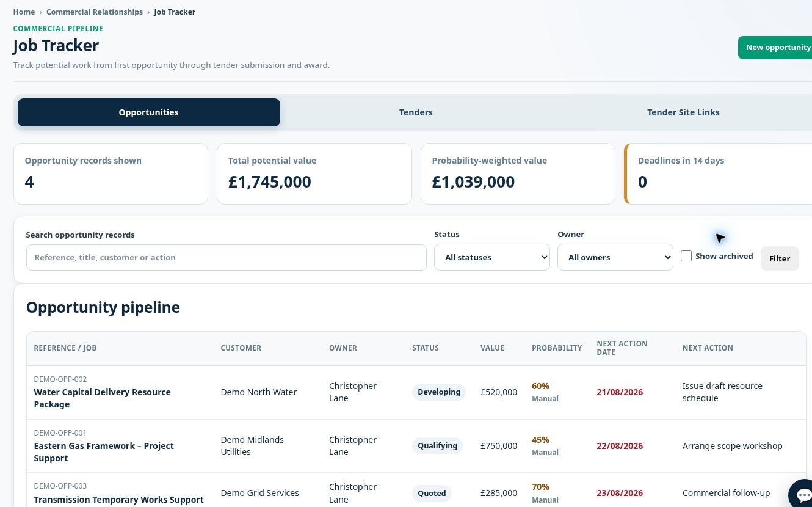Click Arrange scope workshop action
This screenshot has width=812, height=507.
pyautogui.click(x=733, y=446)
